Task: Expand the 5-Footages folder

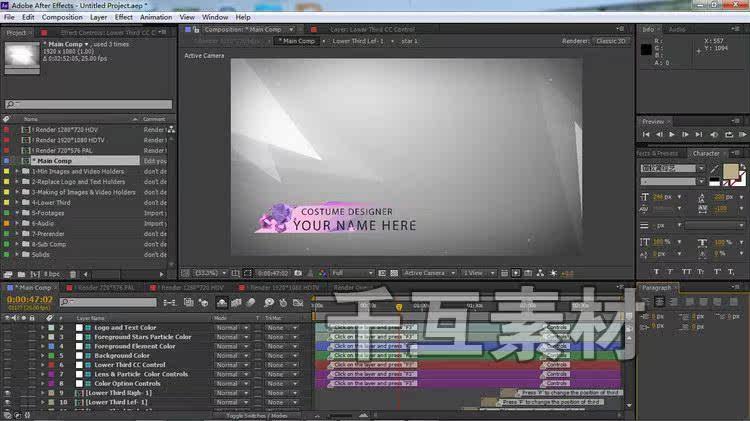Action: click(17, 213)
